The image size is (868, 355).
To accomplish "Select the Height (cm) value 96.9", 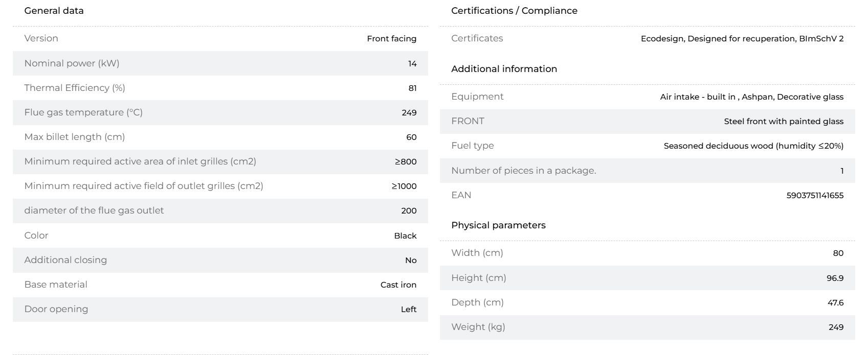I will [835, 278].
